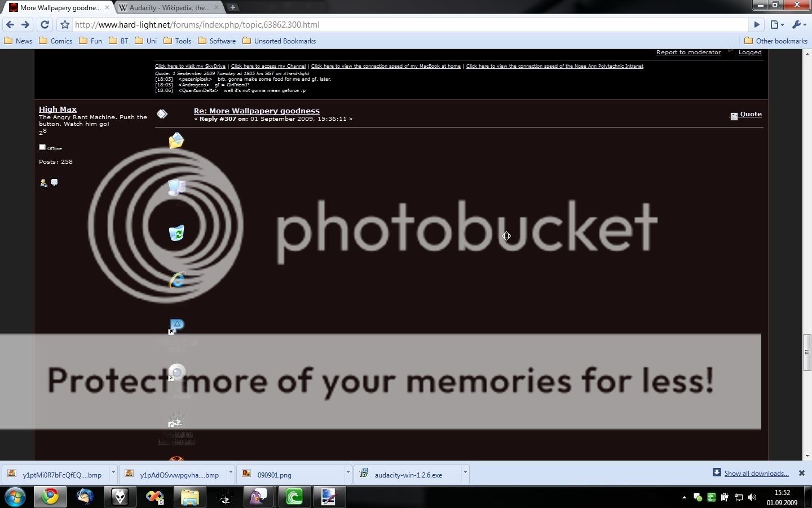This screenshot has height=508, width=812.
Task: Expand options for y1ptMi0R7bFcQfEQ bmp download
Action: [113, 472]
